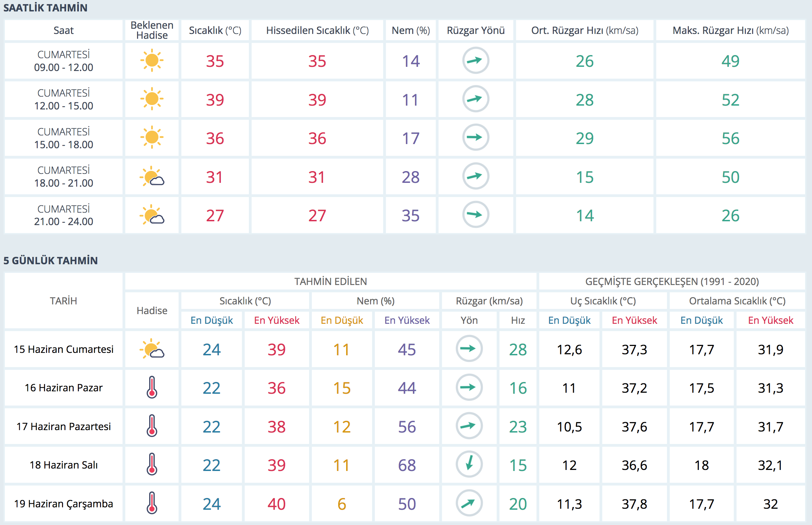Image resolution: width=812 pixels, height=525 pixels.
Task: Click wind direction arrow for 12.00 - 15.00
Action: coord(476,99)
